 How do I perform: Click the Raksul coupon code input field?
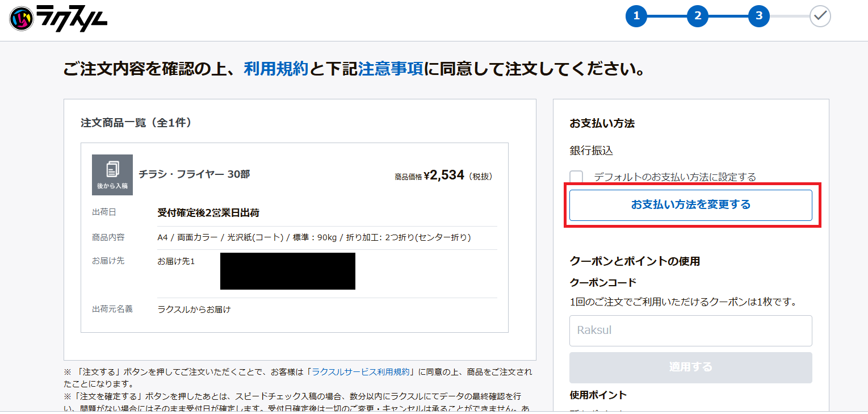coord(690,331)
